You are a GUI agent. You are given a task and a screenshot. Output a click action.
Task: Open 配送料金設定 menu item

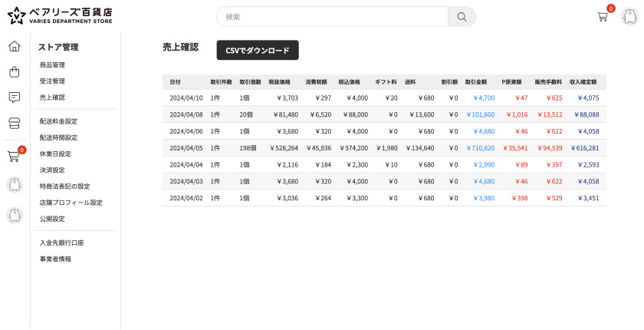click(x=58, y=121)
